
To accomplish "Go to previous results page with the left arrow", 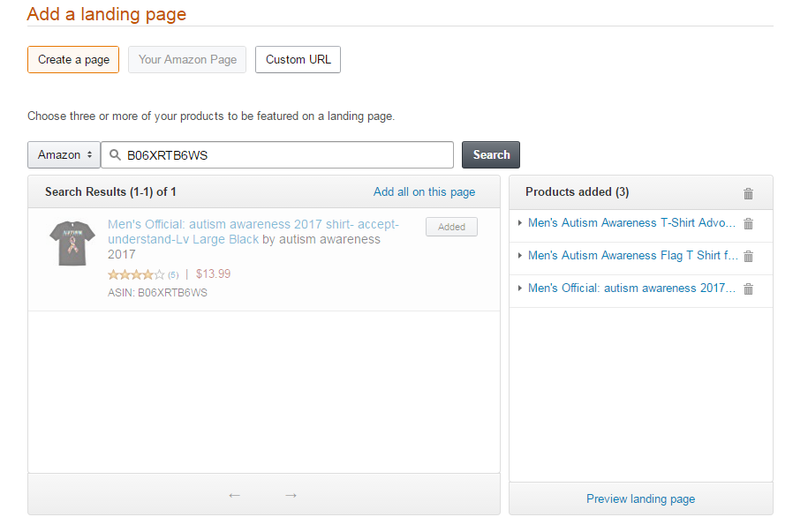I will [x=234, y=495].
